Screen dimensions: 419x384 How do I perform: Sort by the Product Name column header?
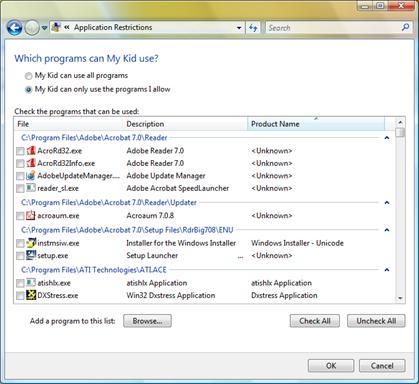[x=316, y=124]
